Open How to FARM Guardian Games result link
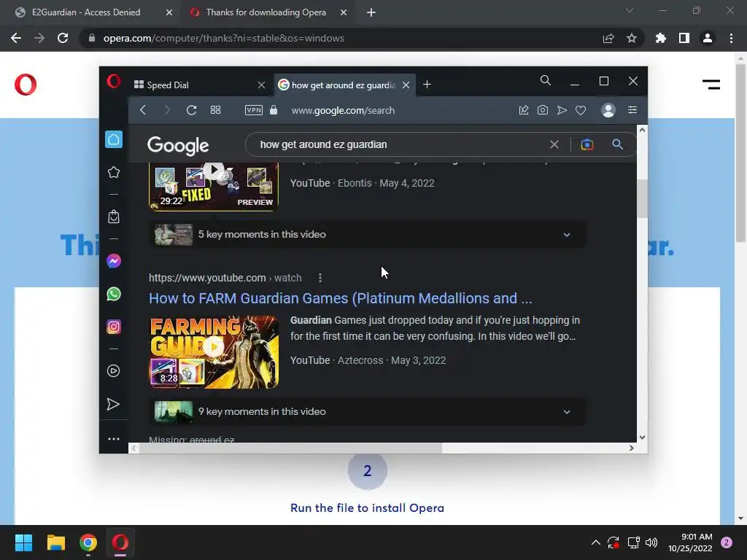 tap(340, 298)
